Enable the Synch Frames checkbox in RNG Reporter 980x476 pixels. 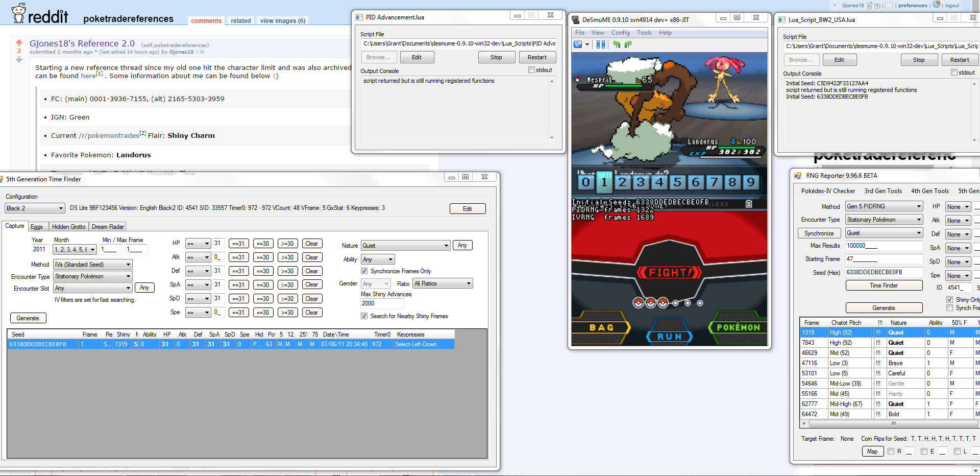(x=949, y=308)
